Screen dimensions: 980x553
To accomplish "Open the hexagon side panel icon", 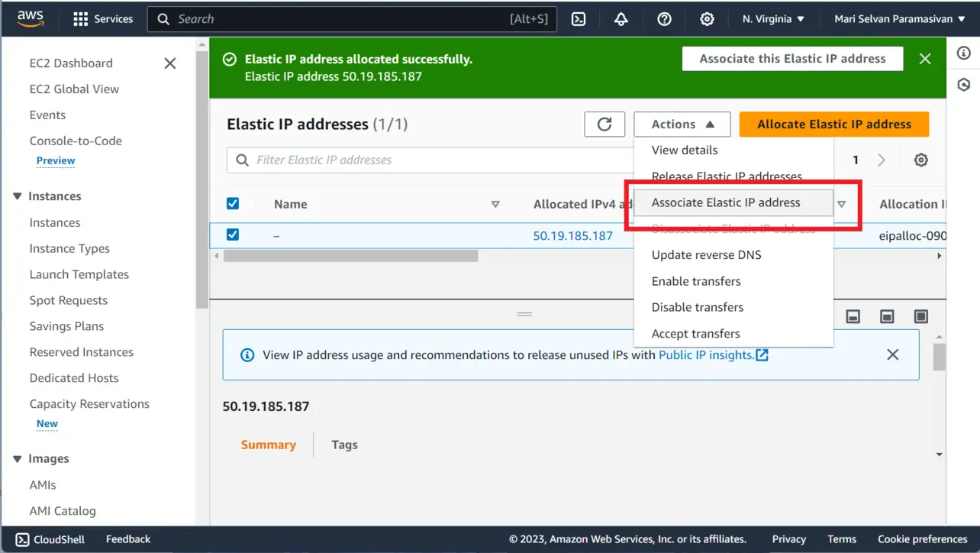I will click(x=964, y=85).
